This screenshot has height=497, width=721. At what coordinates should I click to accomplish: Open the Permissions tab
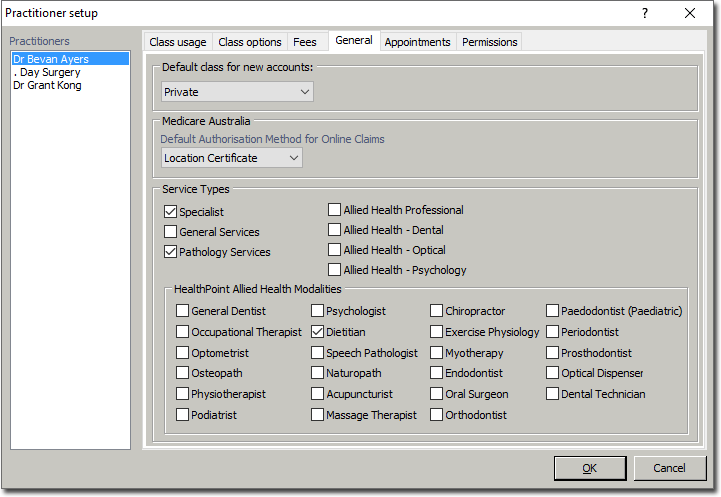(x=489, y=42)
